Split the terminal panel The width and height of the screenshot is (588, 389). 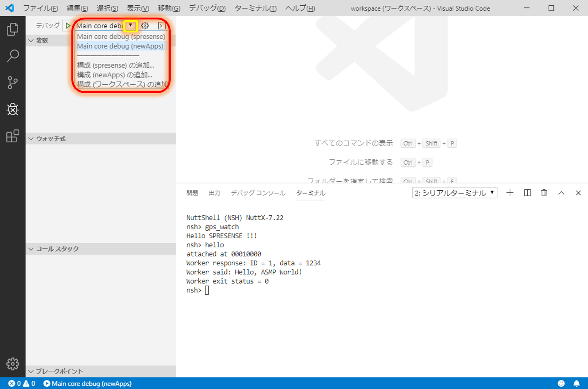(527, 193)
